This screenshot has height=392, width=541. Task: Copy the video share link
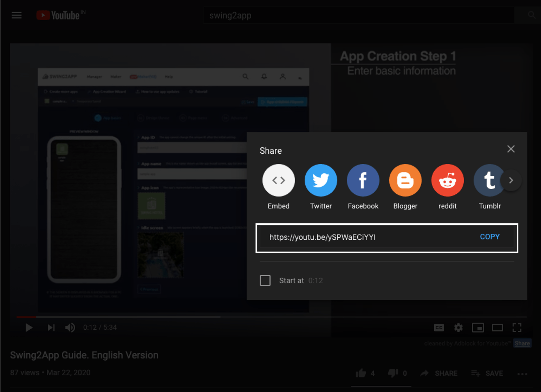489,237
